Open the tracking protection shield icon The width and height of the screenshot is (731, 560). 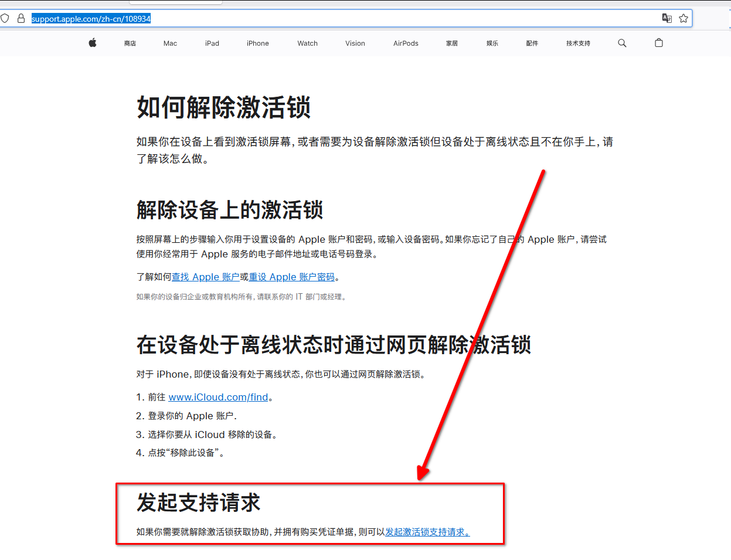pyautogui.click(x=5, y=18)
